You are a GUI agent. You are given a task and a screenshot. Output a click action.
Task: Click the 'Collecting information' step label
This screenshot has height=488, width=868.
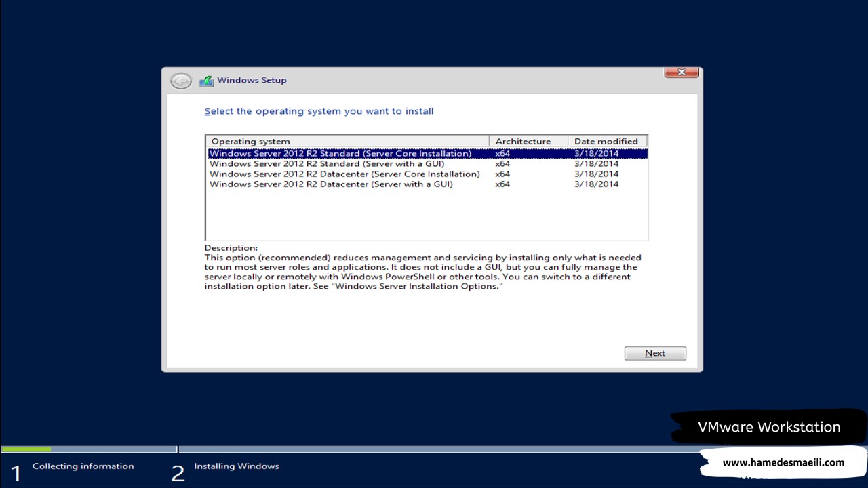coord(83,466)
